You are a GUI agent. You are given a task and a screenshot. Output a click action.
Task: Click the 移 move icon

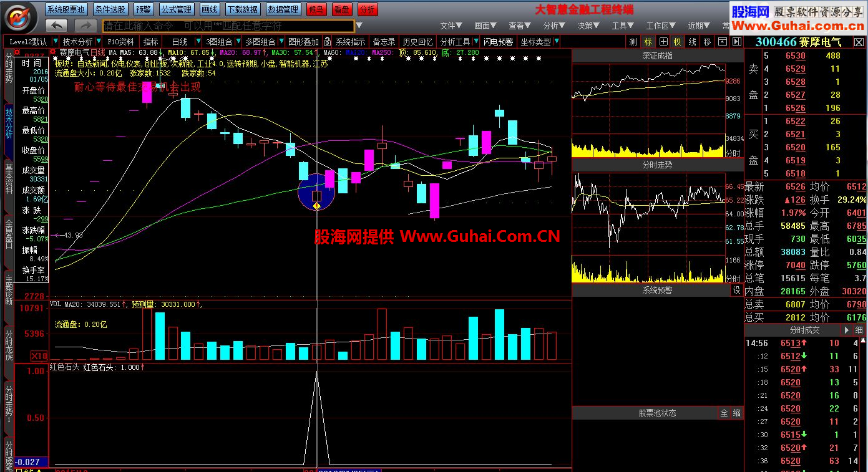[707, 42]
